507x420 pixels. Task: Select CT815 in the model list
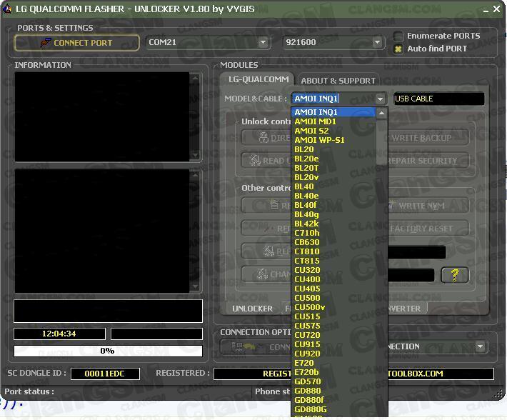click(x=333, y=261)
